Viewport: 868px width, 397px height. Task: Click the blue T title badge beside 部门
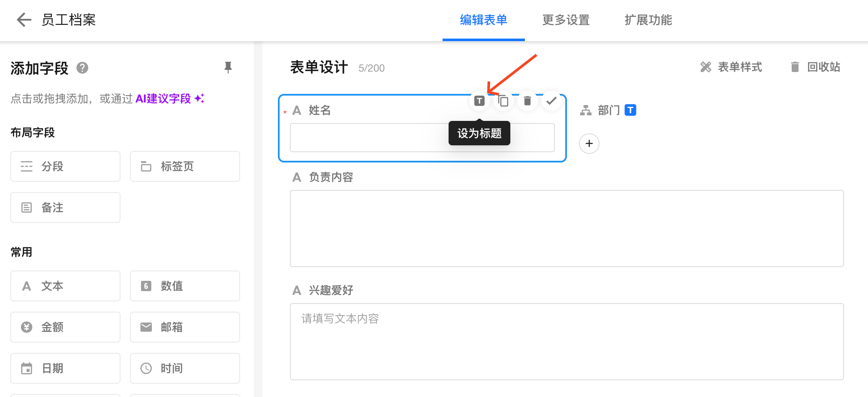point(630,110)
